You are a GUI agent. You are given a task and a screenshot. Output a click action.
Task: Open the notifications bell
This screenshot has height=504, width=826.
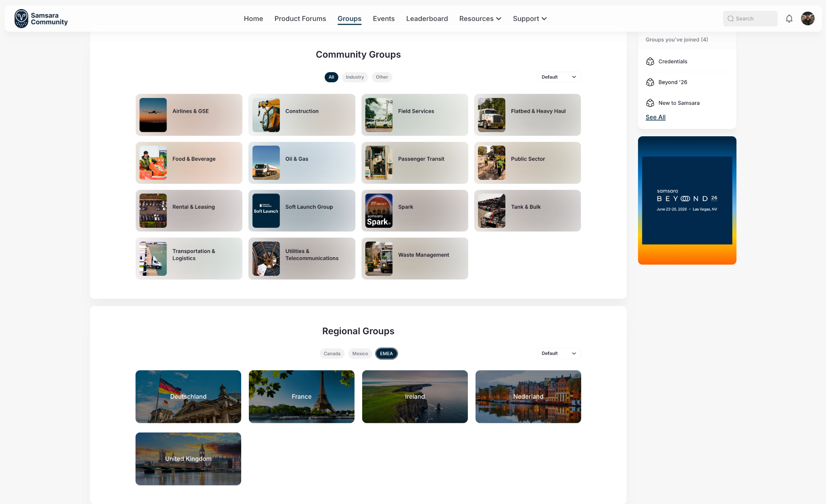[x=789, y=19]
